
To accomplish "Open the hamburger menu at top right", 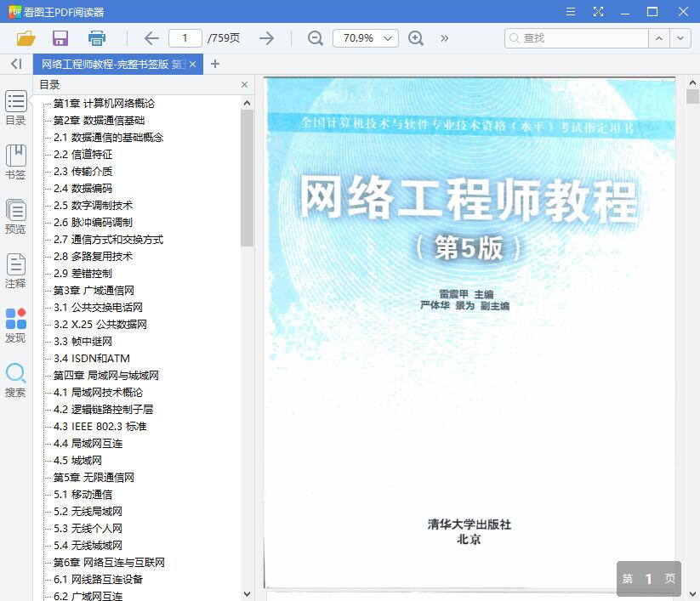I will 570,12.
